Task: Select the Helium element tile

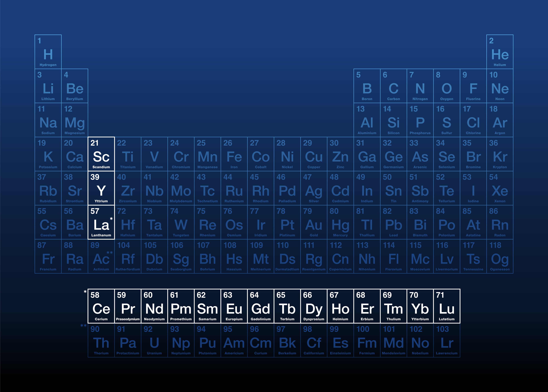Action: (x=500, y=52)
